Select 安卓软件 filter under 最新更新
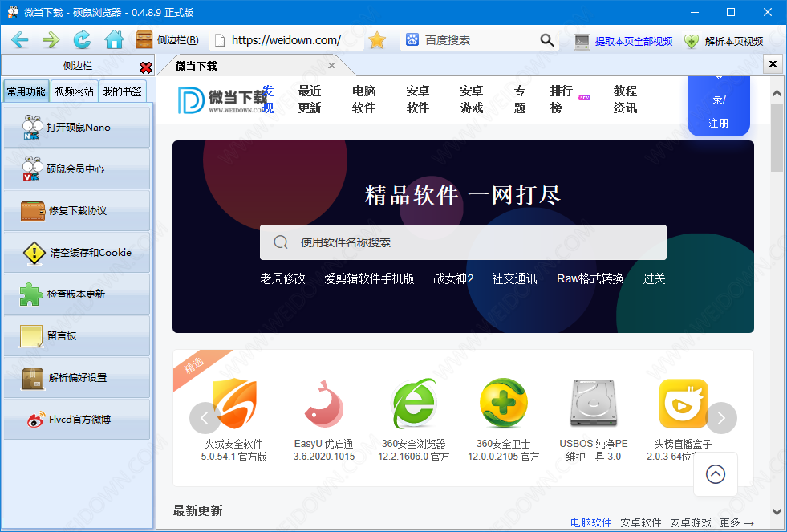Image resolution: width=787 pixels, height=532 pixels. tap(640, 522)
